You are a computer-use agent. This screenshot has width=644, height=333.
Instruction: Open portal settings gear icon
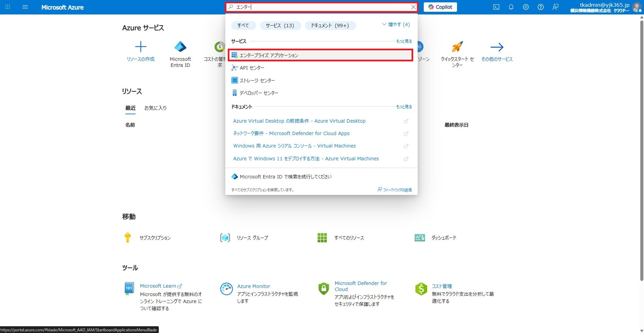click(526, 7)
